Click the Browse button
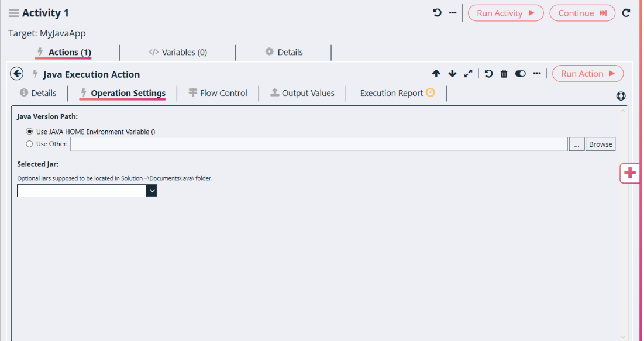This screenshot has height=341, width=644. (x=600, y=144)
